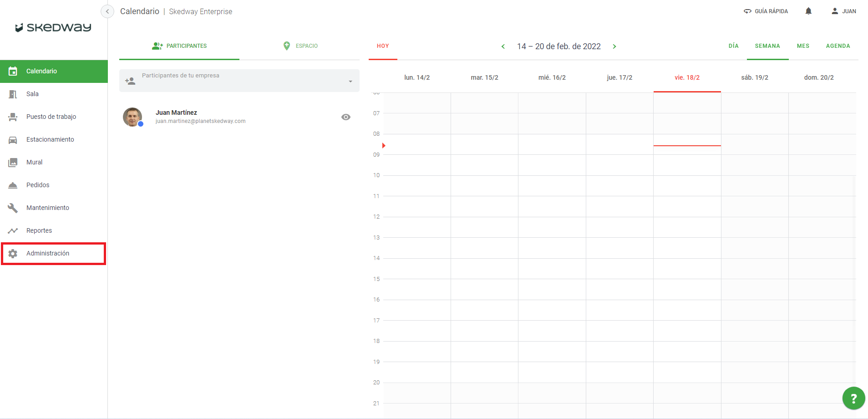Image resolution: width=868 pixels, height=419 pixels.
Task: Open the Juan user account menu
Action: pyautogui.click(x=844, y=11)
